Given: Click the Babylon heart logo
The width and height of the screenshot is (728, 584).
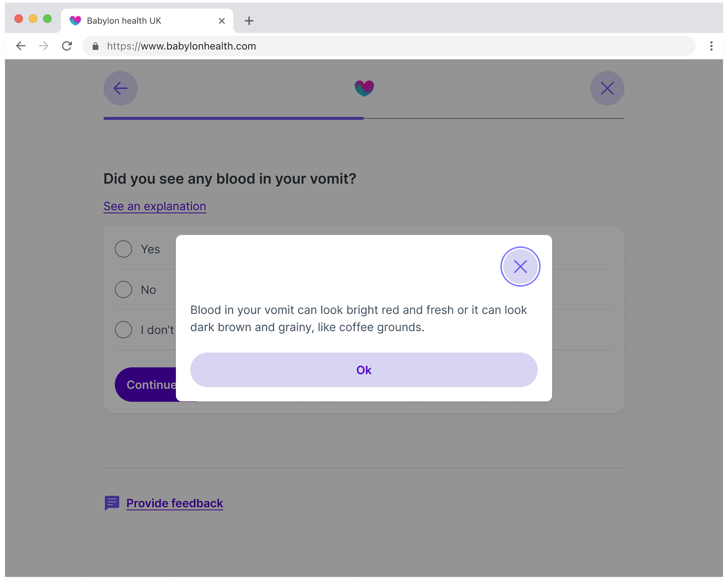Looking at the screenshot, I should pyautogui.click(x=364, y=88).
